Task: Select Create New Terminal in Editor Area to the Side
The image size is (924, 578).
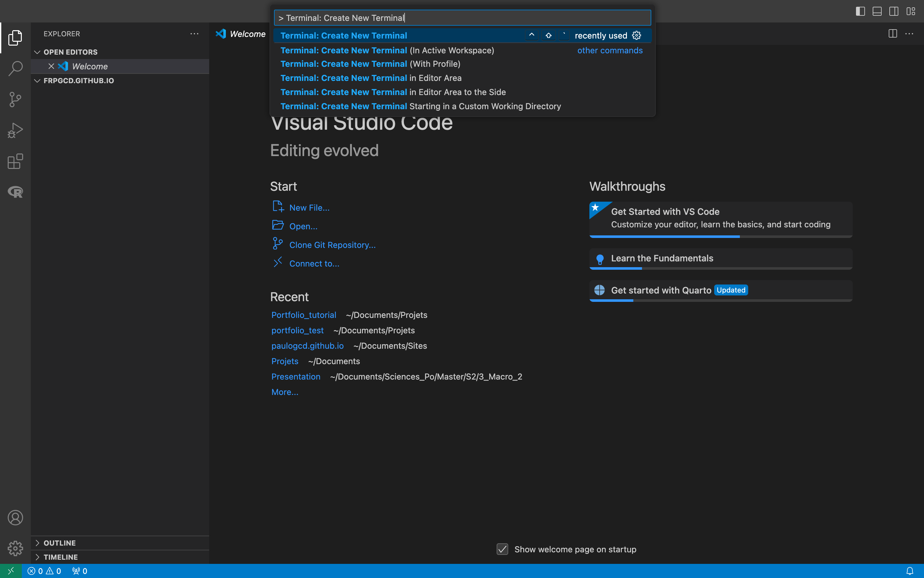Action: click(462, 92)
